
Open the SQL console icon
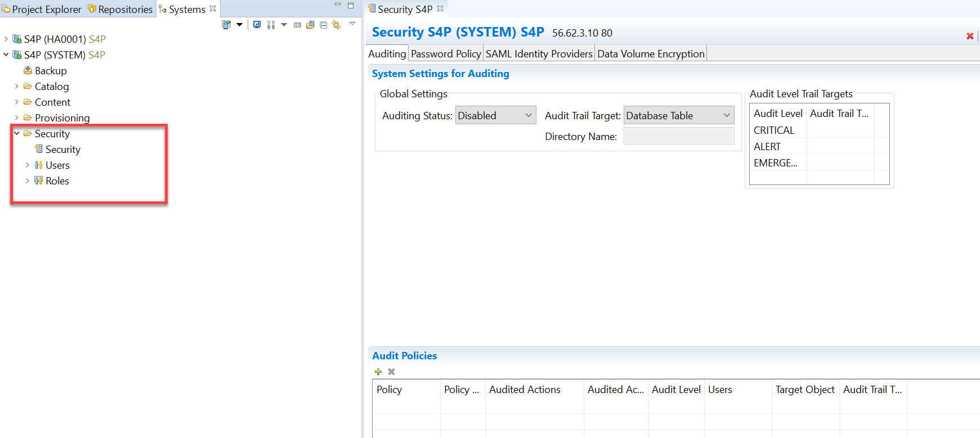pyautogui.click(x=297, y=25)
